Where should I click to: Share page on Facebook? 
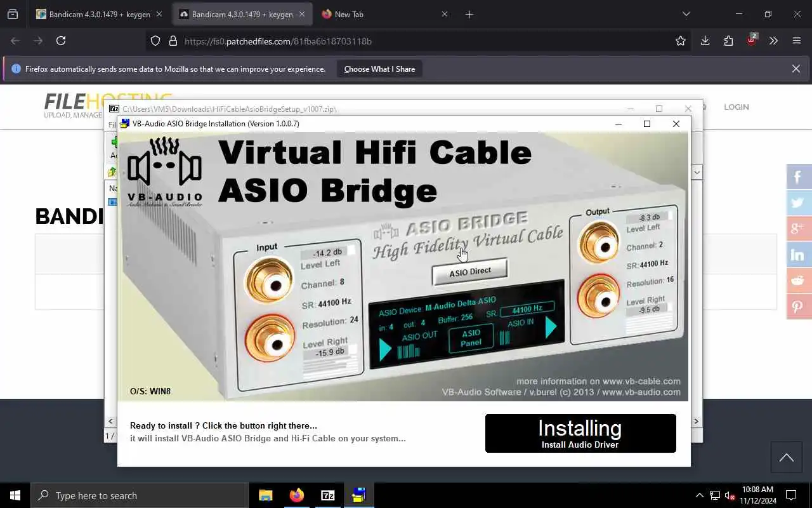tap(799, 177)
